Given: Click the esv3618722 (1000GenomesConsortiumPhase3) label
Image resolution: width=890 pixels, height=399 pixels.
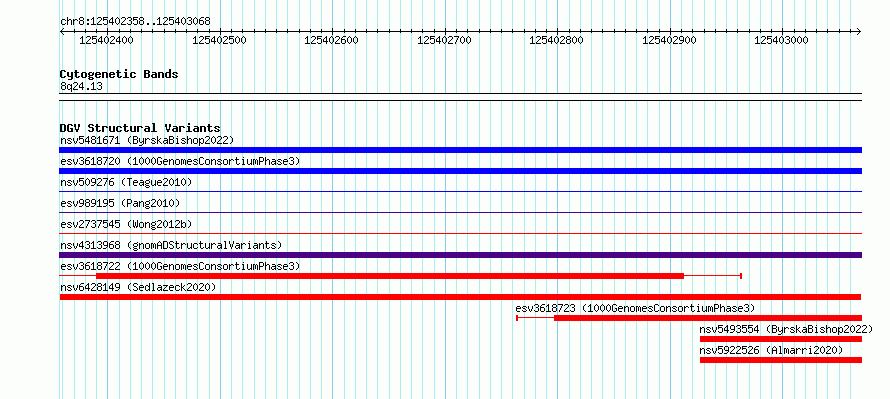Looking at the screenshot, I should click(x=180, y=266).
